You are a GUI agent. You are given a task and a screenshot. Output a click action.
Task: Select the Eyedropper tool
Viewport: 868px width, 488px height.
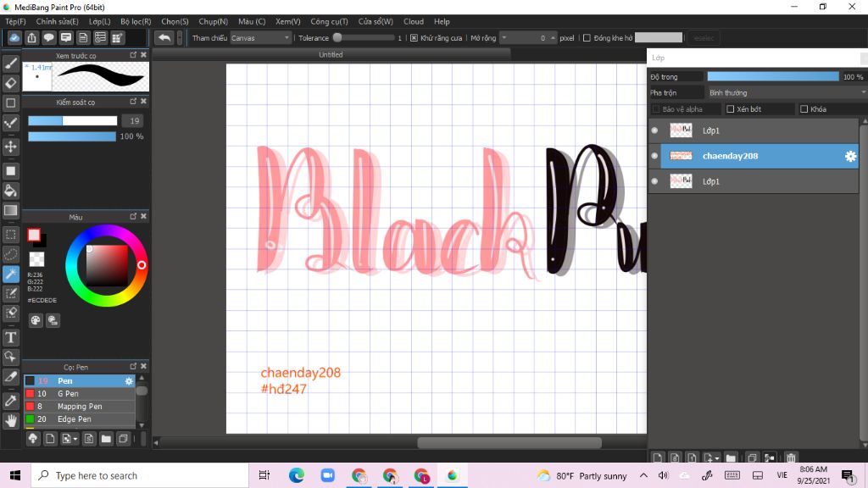[x=10, y=401]
